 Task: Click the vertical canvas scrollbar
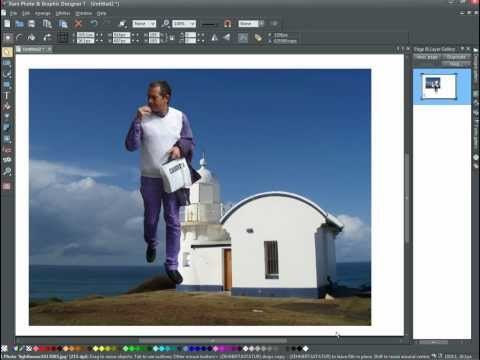(x=407, y=197)
